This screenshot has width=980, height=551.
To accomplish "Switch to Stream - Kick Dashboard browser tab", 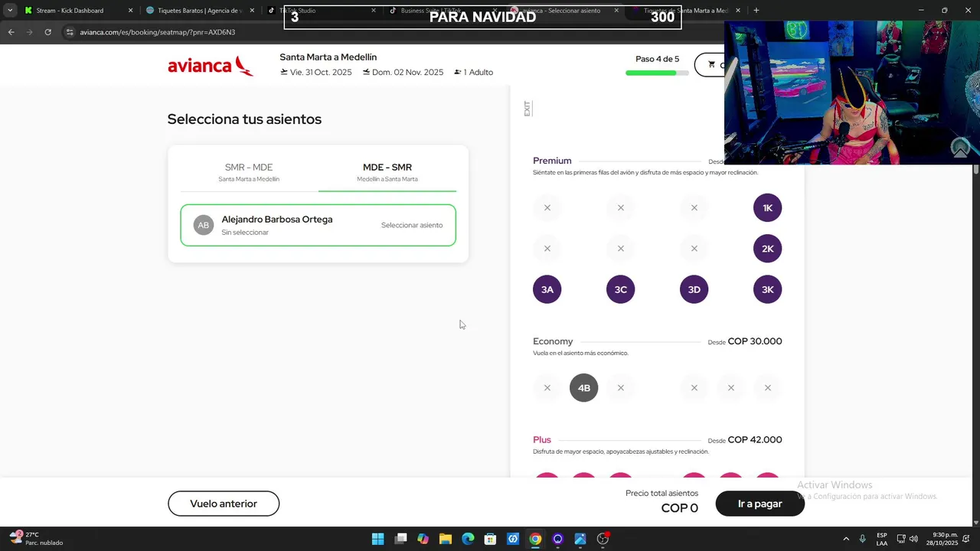I will (x=77, y=11).
